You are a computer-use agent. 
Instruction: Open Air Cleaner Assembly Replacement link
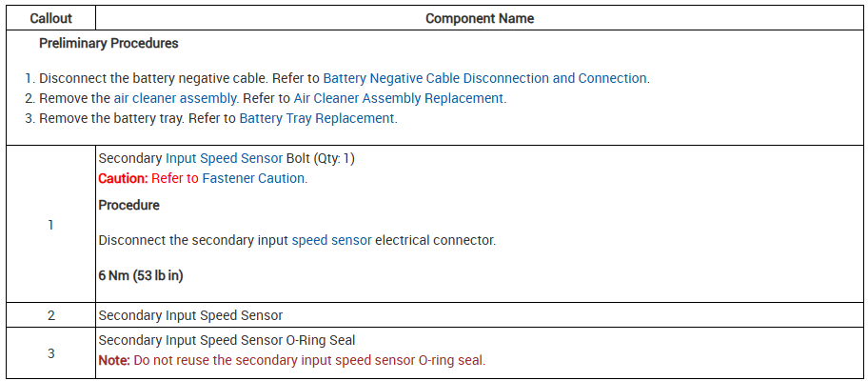pyautogui.click(x=399, y=98)
